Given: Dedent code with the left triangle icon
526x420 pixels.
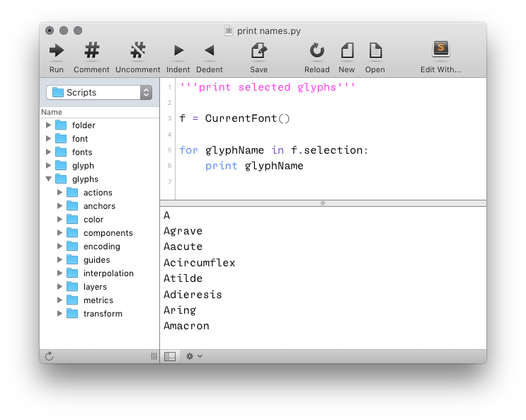Looking at the screenshot, I should click(210, 51).
